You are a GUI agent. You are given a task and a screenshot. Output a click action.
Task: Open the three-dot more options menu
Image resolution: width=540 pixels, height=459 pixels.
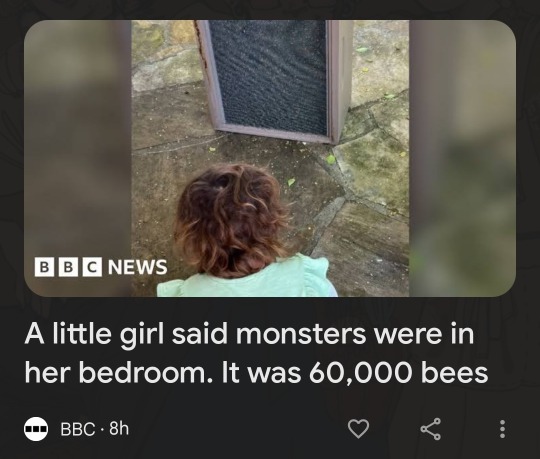502,429
